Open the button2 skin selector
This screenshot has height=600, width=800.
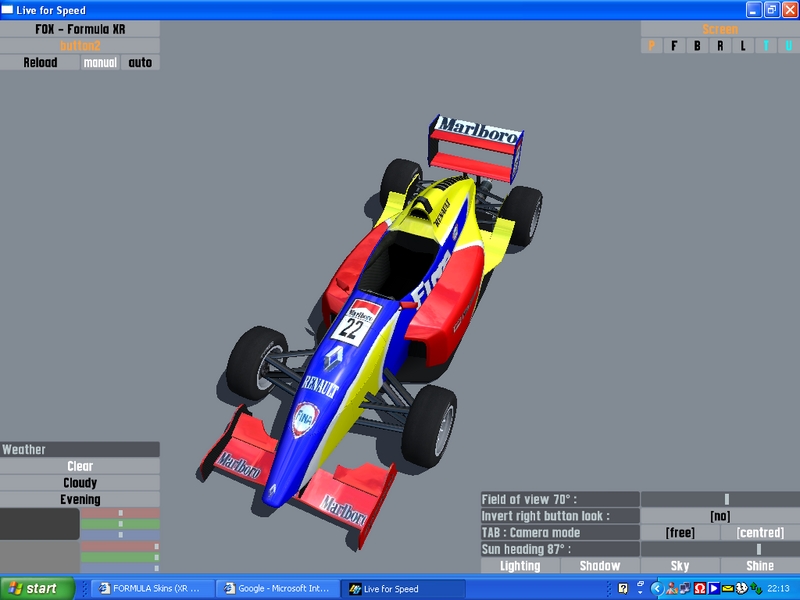click(80, 46)
